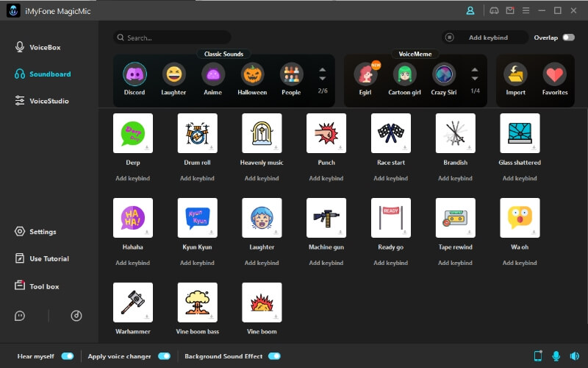Download the Derp sound via its arrow
The height and width of the screenshot is (368, 588).
(x=147, y=148)
